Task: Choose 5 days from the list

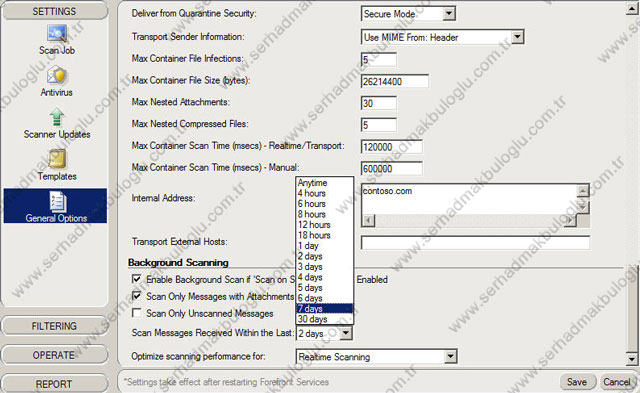Action: click(x=324, y=288)
